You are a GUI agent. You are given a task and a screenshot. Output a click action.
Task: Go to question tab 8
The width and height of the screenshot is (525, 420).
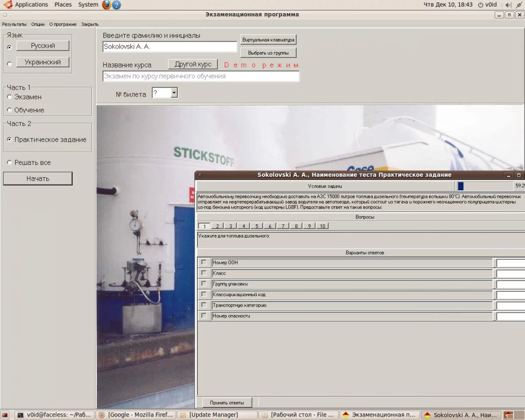point(296,226)
